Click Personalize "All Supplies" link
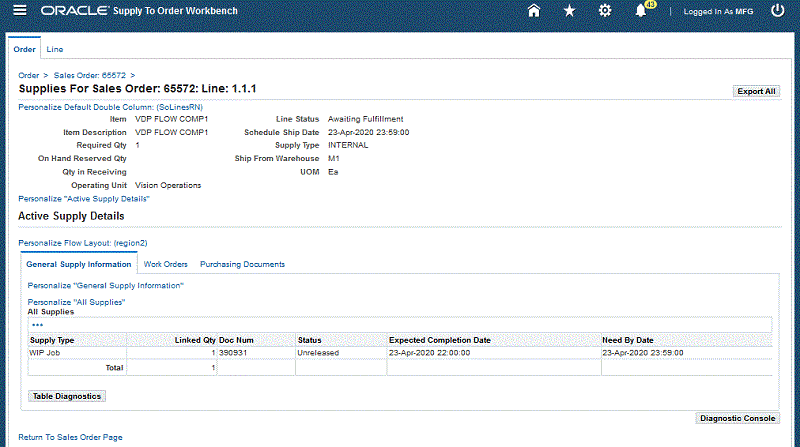The width and height of the screenshot is (800, 447). click(76, 302)
